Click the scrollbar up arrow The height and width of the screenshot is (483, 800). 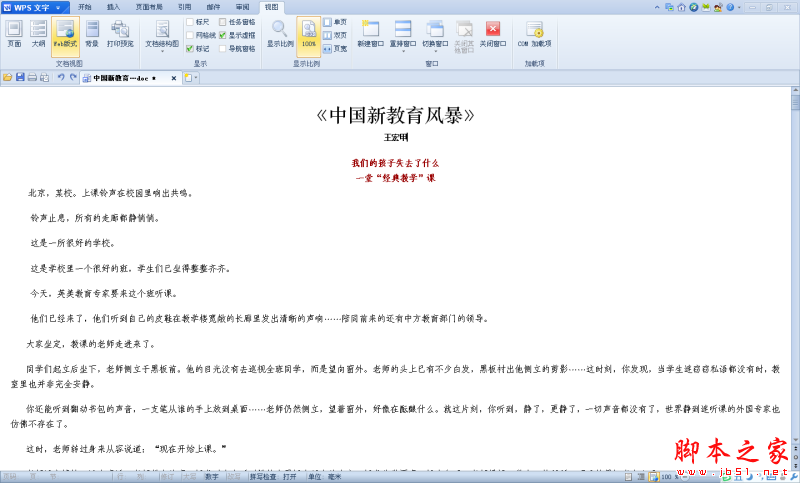[x=795, y=90]
